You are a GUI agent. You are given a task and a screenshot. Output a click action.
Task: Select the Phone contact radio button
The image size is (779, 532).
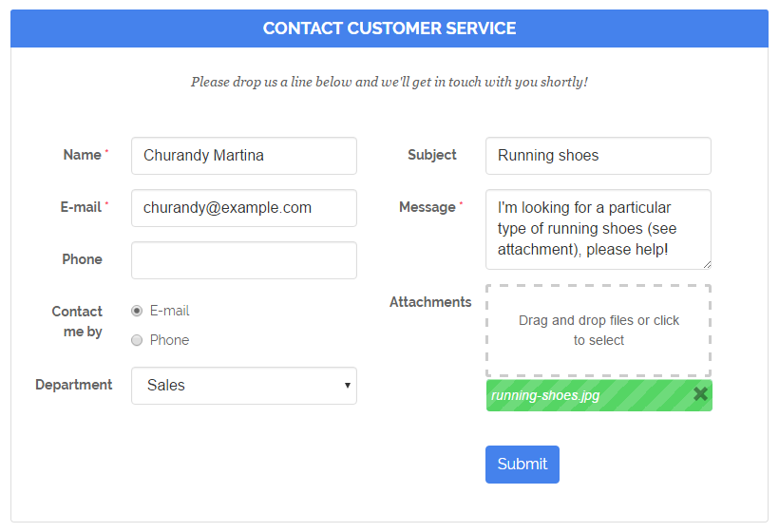pyautogui.click(x=137, y=340)
